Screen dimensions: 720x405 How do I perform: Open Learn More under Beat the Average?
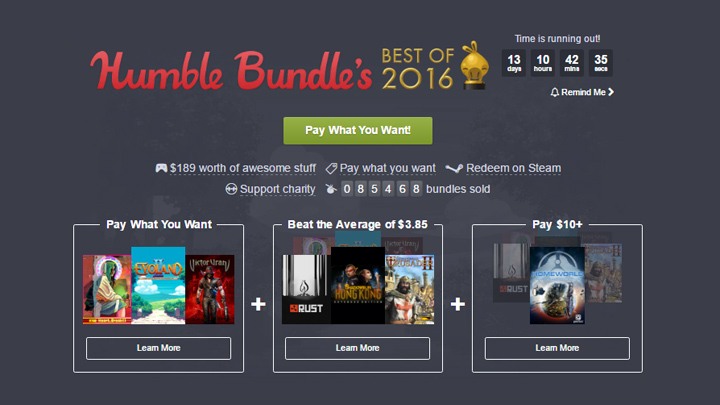357,348
